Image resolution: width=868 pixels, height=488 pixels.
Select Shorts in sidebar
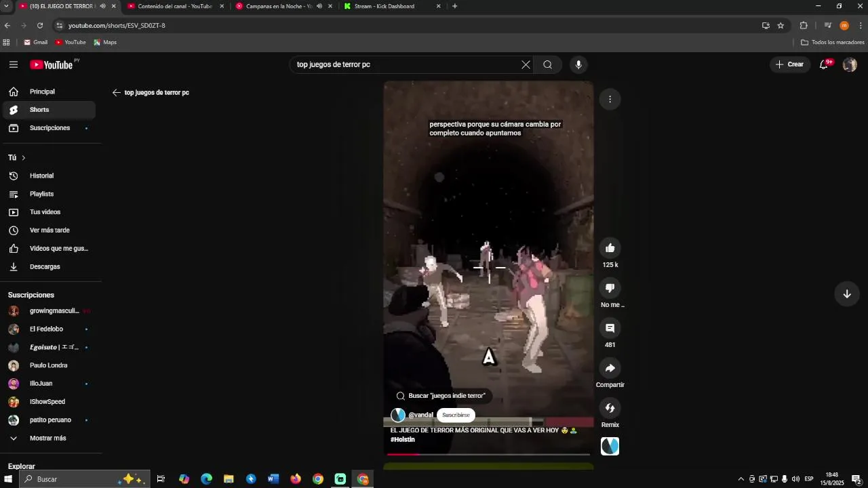click(x=49, y=110)
